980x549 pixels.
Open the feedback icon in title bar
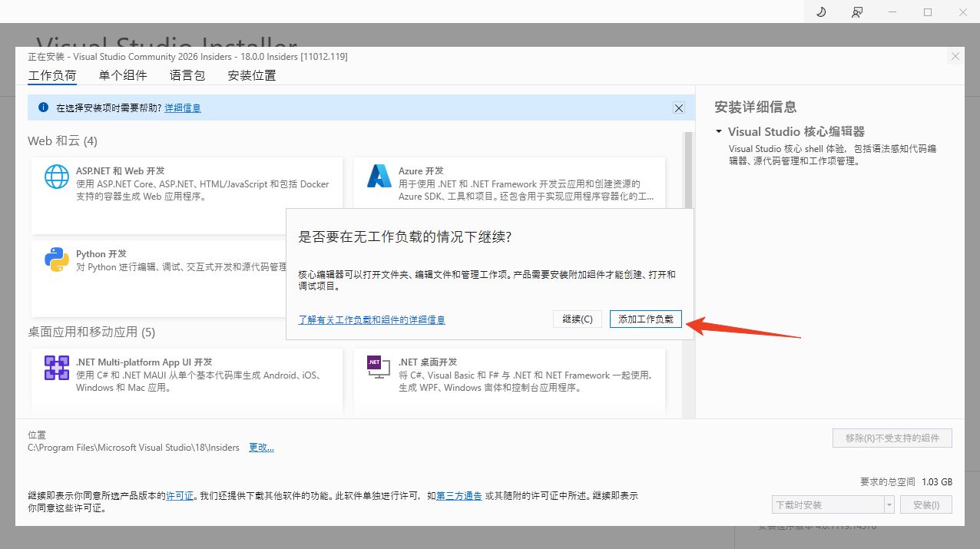tap(857, 12)
